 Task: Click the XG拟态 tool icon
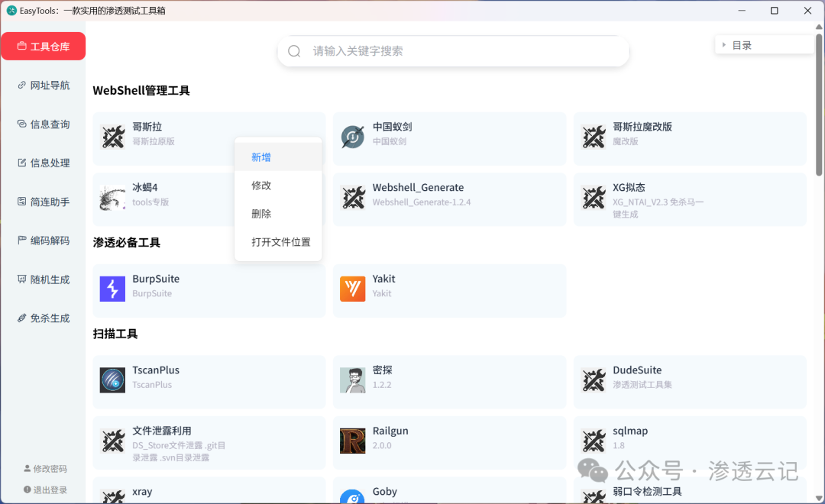(x=594, y=198)
